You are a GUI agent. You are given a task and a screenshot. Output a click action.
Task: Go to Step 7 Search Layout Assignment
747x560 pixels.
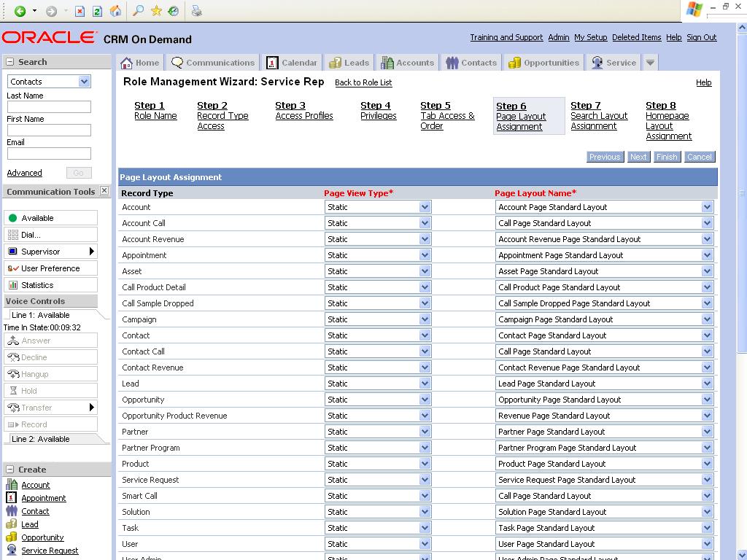pyautogui.click(x=599, y=116)
